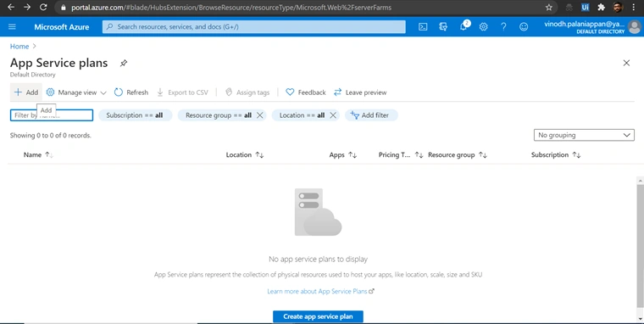Open the notifications bell
644x324 pixels.
[x=464, y=27]
